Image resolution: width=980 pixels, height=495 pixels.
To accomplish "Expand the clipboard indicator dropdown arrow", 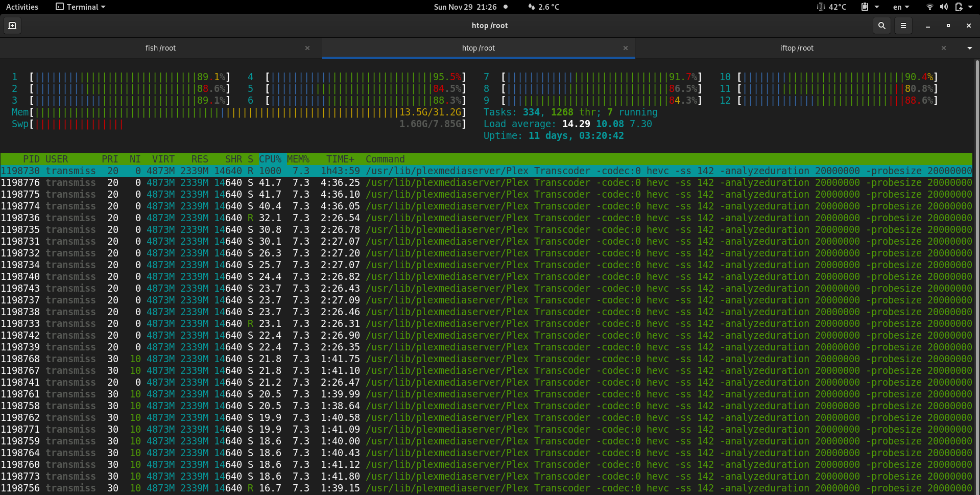I will tap(877, 7).
